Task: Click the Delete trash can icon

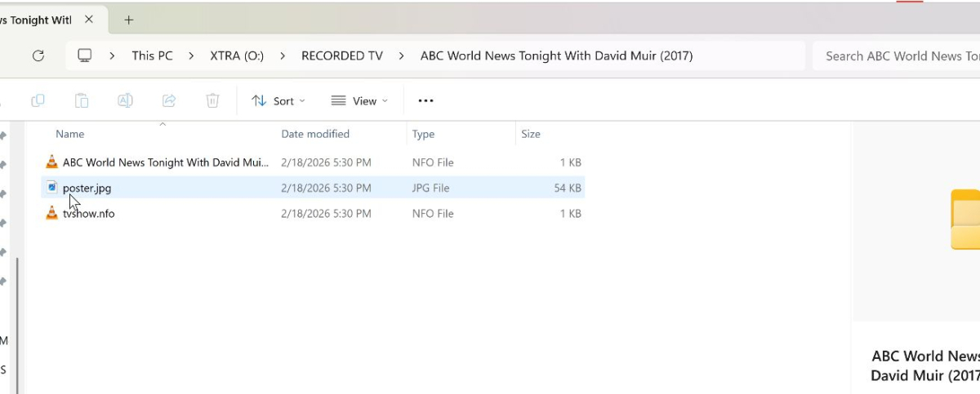Action: coord(212,100)
